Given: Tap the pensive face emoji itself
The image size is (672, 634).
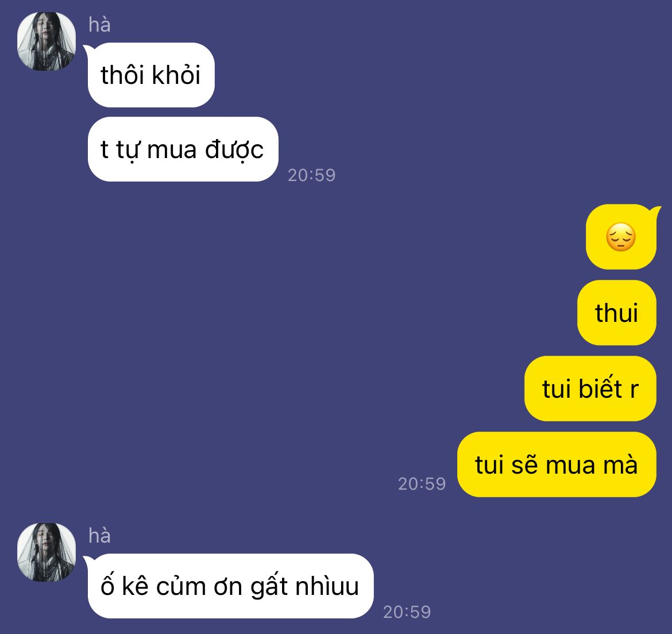Looking at the screenshot, I should [x=621, y=237].
